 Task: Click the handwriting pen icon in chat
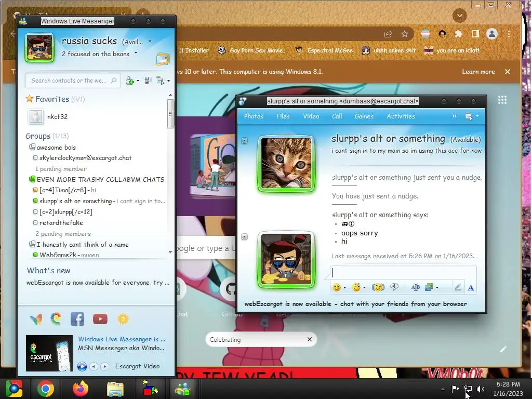coord(458,287)
